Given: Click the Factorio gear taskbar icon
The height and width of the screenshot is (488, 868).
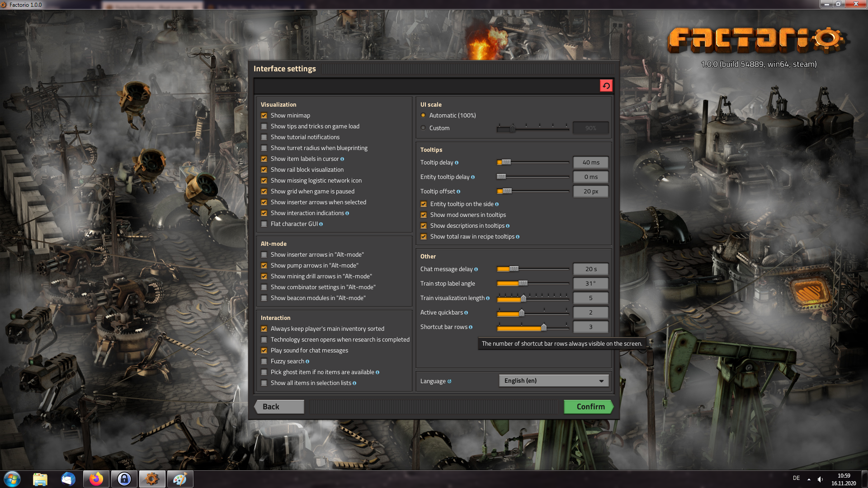Looking at the screenshot, I should (152, 479).
